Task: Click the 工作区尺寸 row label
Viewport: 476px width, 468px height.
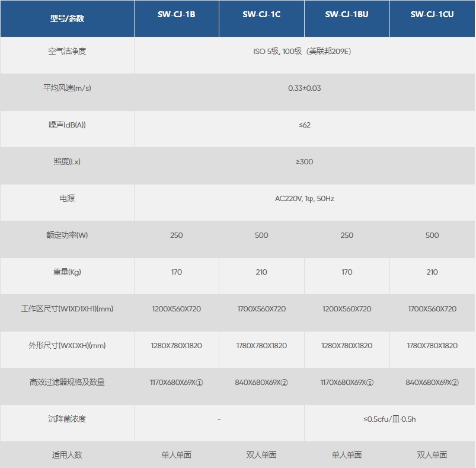Action: (67, 309)
